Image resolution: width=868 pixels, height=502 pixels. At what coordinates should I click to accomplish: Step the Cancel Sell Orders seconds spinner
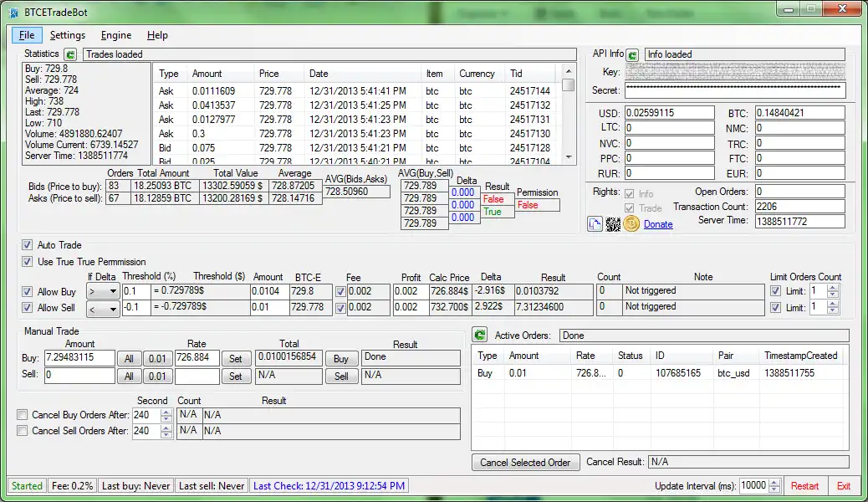(166, 431)
